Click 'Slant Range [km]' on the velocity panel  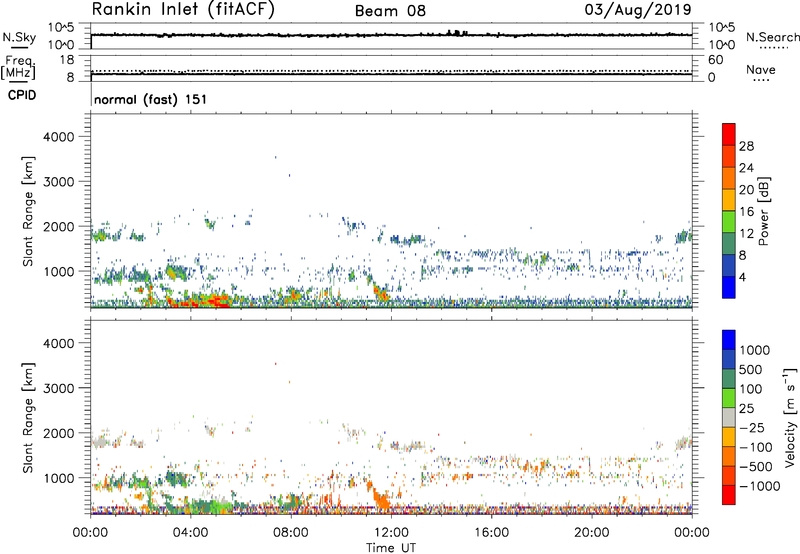pos(28,418)
